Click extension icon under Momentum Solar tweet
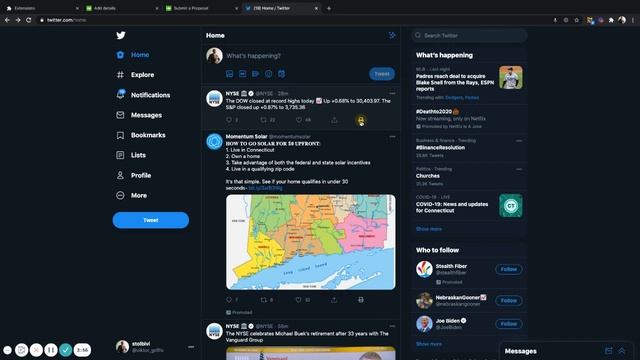The height and width of the screenshot is (360, 640). coord(361,300)
